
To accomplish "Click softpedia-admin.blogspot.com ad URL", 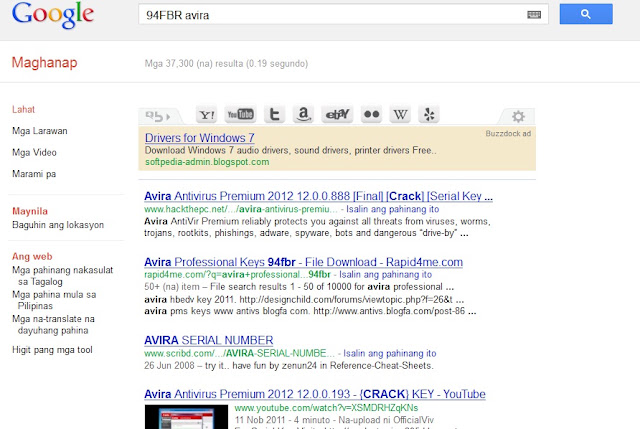I will pos(207,162).
